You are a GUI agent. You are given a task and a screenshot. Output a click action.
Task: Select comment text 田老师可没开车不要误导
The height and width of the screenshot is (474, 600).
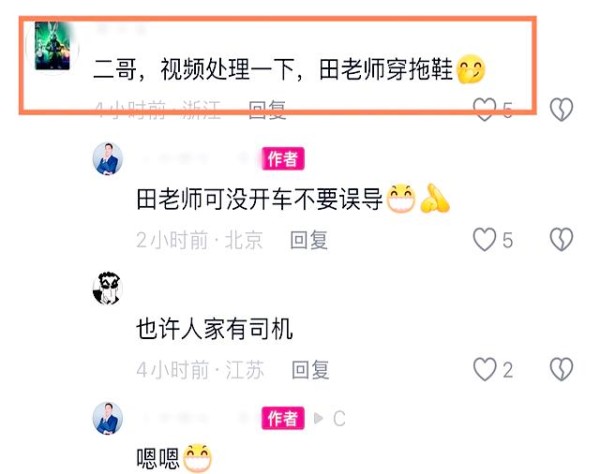coord(259,199)
